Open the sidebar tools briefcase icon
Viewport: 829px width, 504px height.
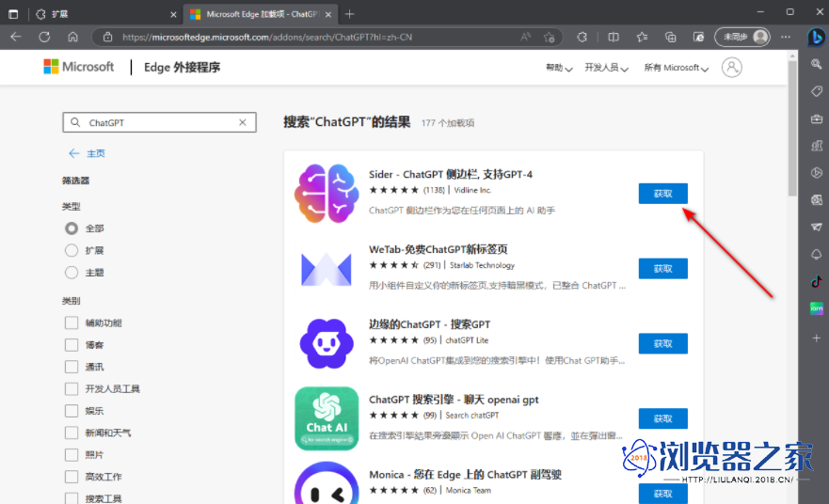817,118
